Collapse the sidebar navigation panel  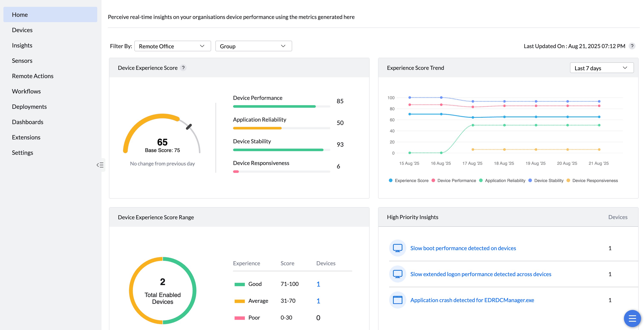[x=100, y=165]
